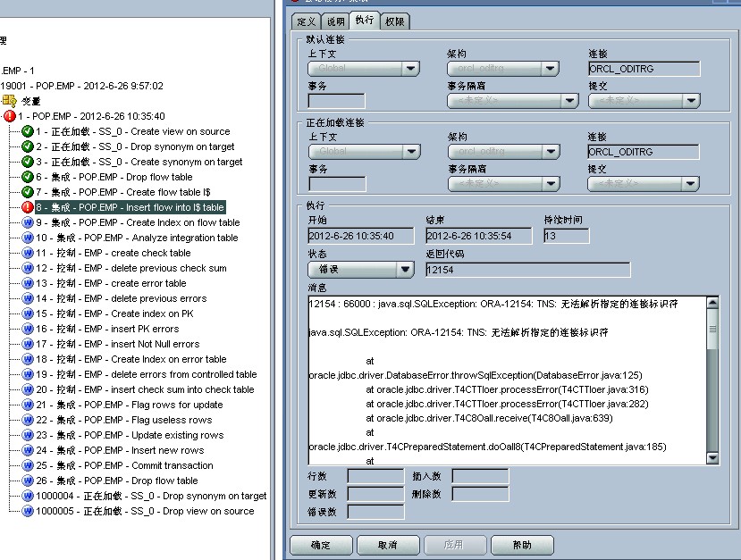Open default connection transaction isolation dropdown

click(x=513, y=101)
